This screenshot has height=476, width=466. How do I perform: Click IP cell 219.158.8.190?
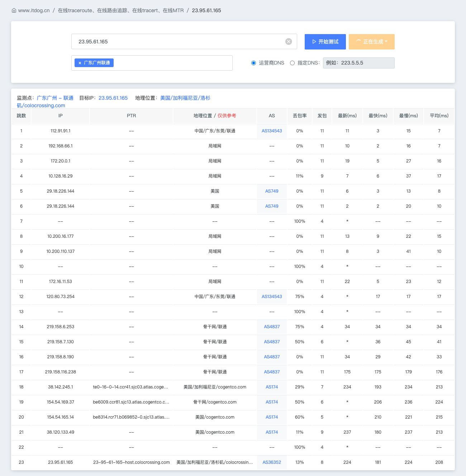61,357
